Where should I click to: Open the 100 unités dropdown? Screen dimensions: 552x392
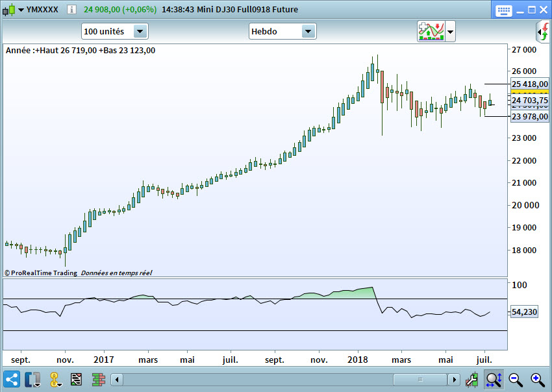coord(115,31)
